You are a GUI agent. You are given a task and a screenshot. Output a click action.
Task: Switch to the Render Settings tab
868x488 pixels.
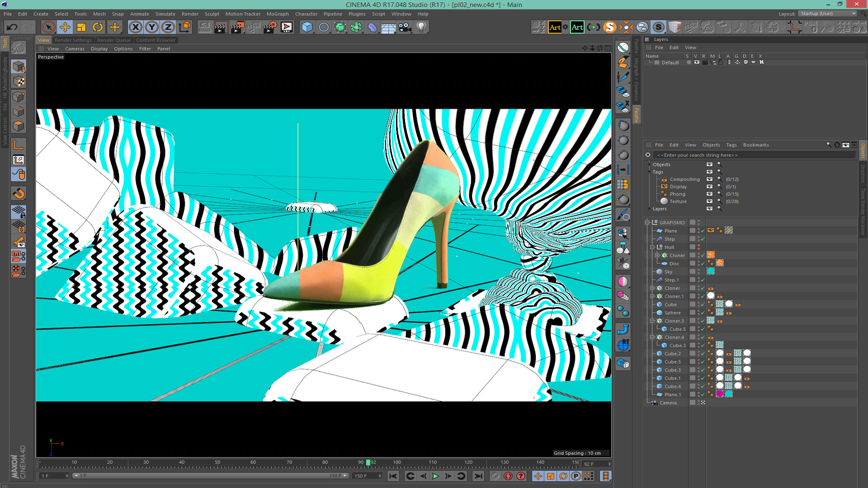coord(73,40)
